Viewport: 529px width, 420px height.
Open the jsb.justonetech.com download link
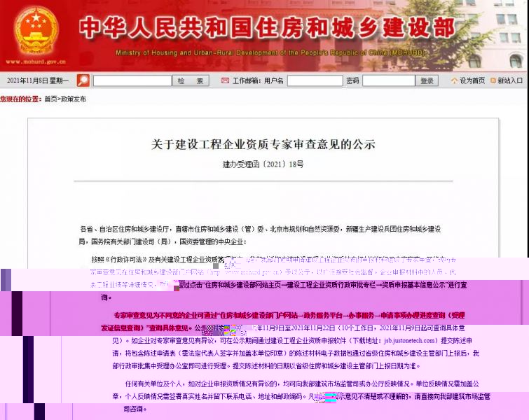coord(409,341)
